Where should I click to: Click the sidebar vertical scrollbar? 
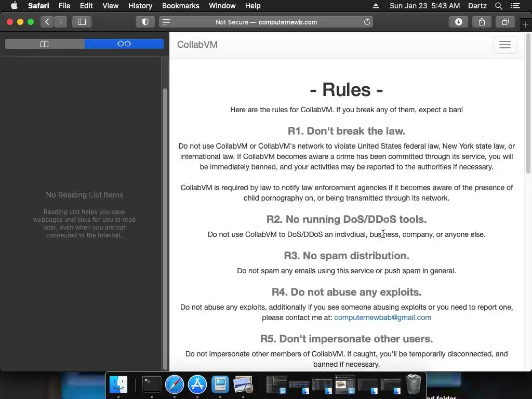165,229
